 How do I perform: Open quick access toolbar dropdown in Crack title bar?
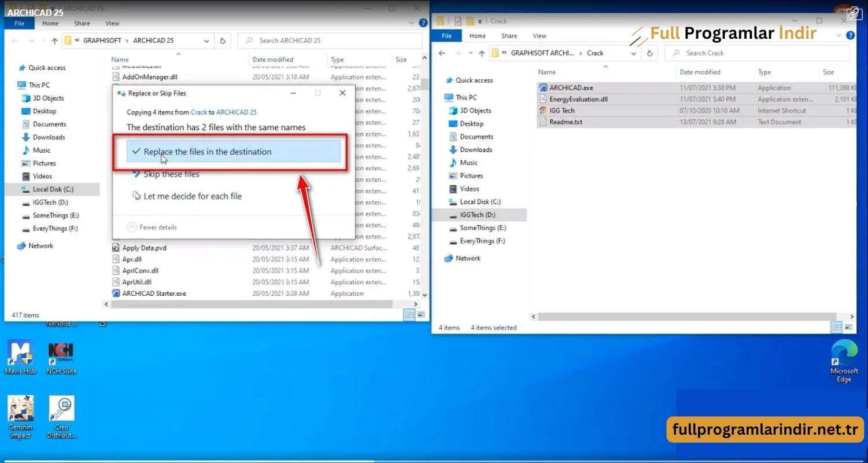[480, 21]
